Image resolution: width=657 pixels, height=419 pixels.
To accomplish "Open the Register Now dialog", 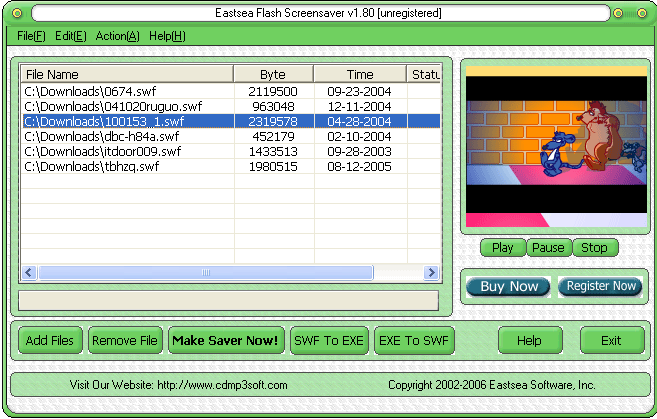I will point(601,287).
